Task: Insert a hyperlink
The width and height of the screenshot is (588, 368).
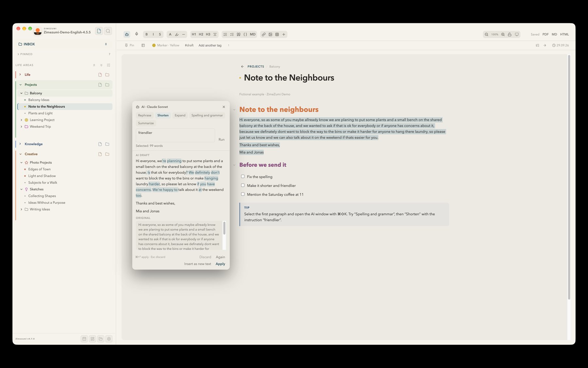Action: [x=264, y=34]
